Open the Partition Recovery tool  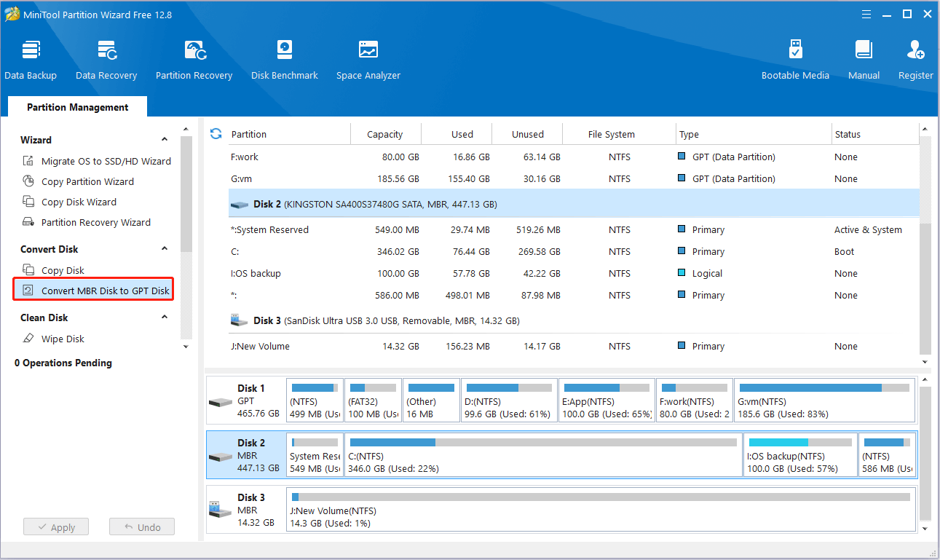[x=194, y=60]
